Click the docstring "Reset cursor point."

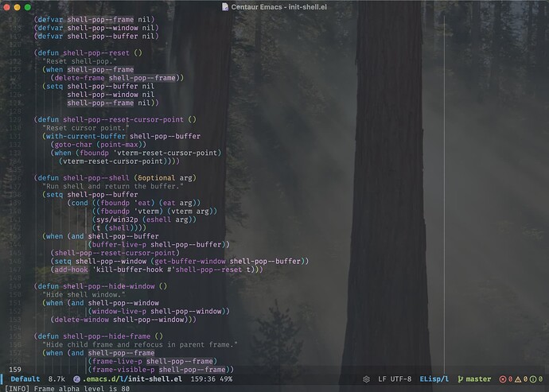[x=86, y=128]
